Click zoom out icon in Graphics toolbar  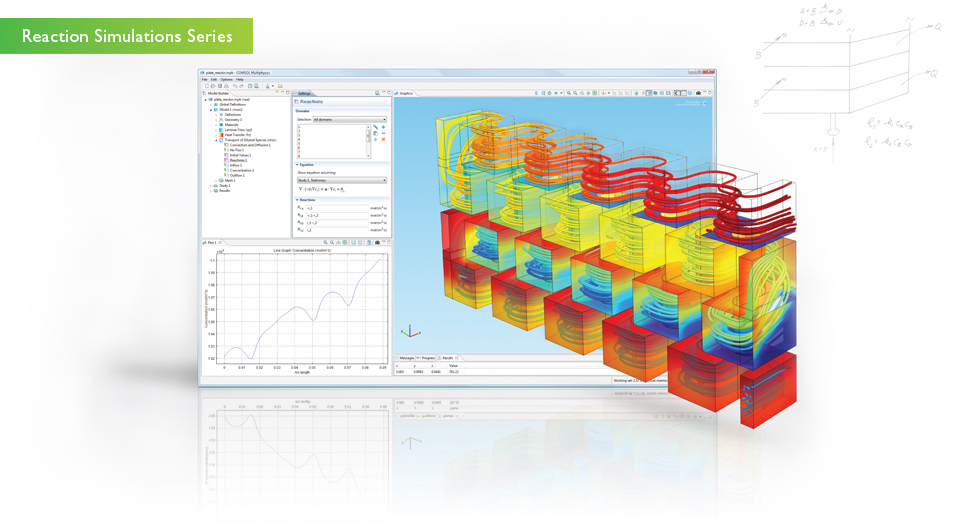click(x=575, y=93)
